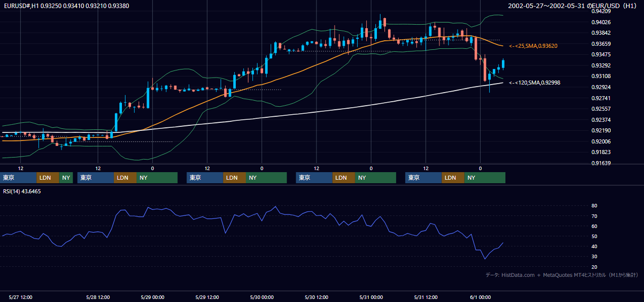Select the 5/31 12:00 date label

(426, 297)
